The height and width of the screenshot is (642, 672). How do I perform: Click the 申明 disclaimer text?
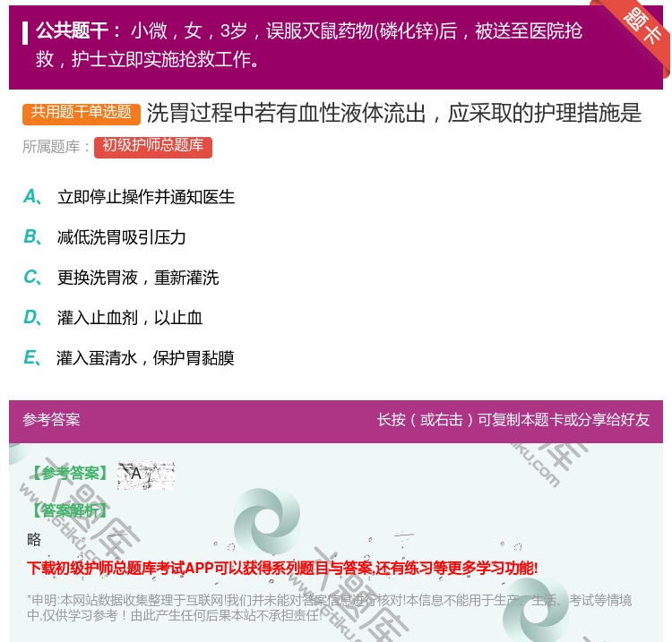(329, 607)
